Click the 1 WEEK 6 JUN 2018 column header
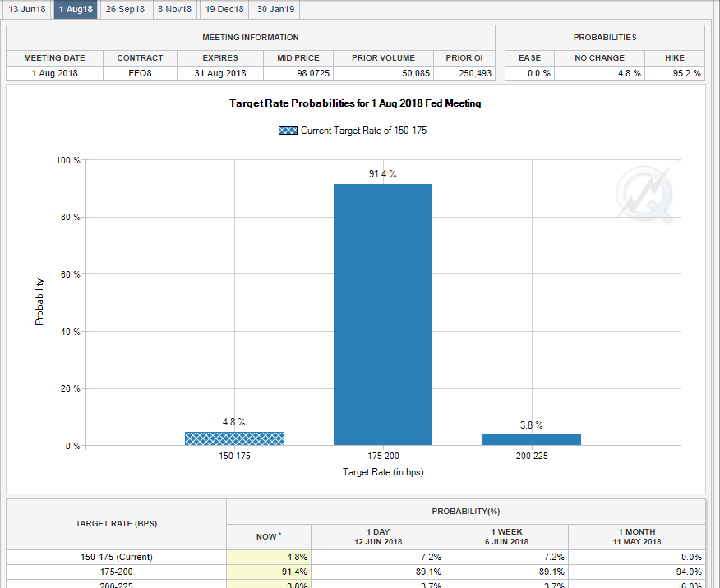 (x=508, y=536)
